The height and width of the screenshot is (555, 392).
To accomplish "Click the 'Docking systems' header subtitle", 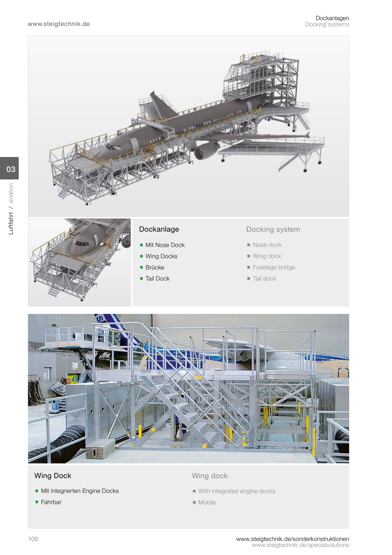I will pos(327,24).
